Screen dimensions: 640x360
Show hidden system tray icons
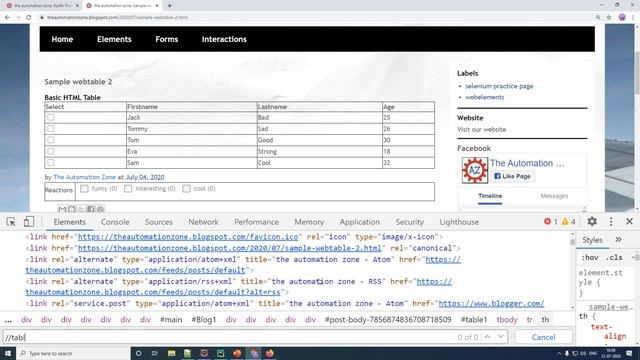[x=559, y=353]
